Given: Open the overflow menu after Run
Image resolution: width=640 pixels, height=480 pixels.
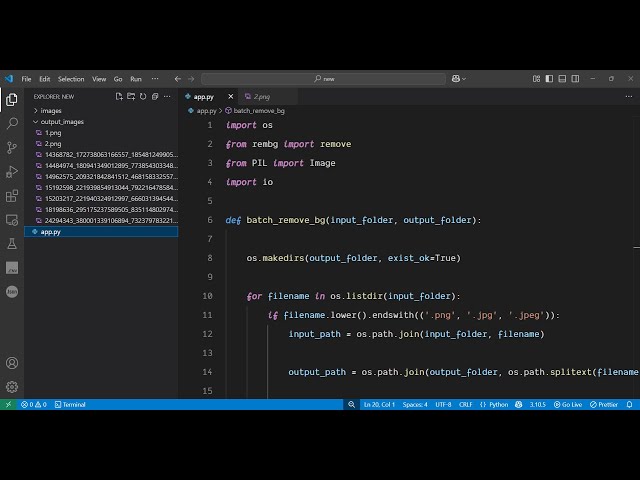Looking at the screenshot, I should [x=155, y=79].
